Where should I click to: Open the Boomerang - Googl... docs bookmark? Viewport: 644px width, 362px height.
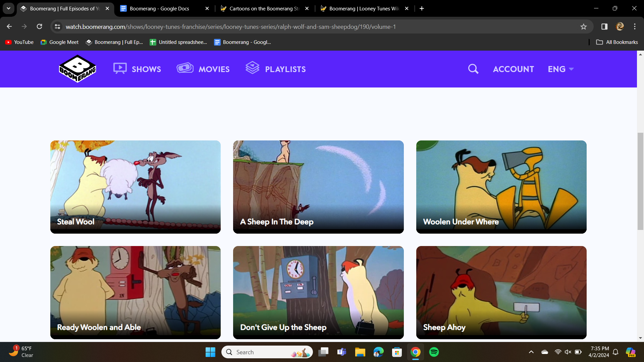point(243,42)
